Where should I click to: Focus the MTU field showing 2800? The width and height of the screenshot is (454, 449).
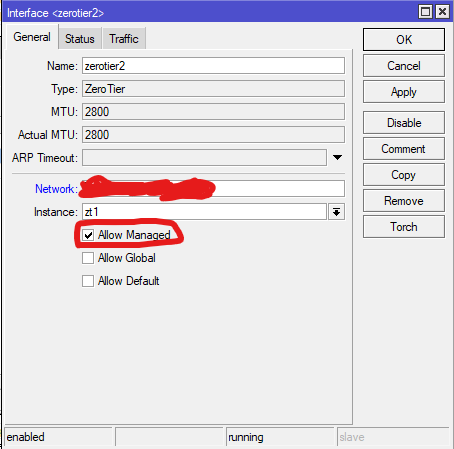[x=213, y=112]
